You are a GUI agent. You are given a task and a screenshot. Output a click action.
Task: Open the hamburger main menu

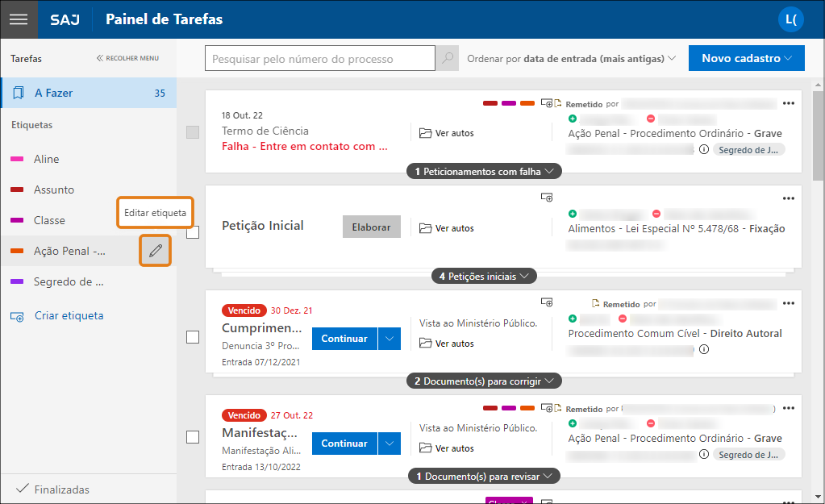click(19, 19)
